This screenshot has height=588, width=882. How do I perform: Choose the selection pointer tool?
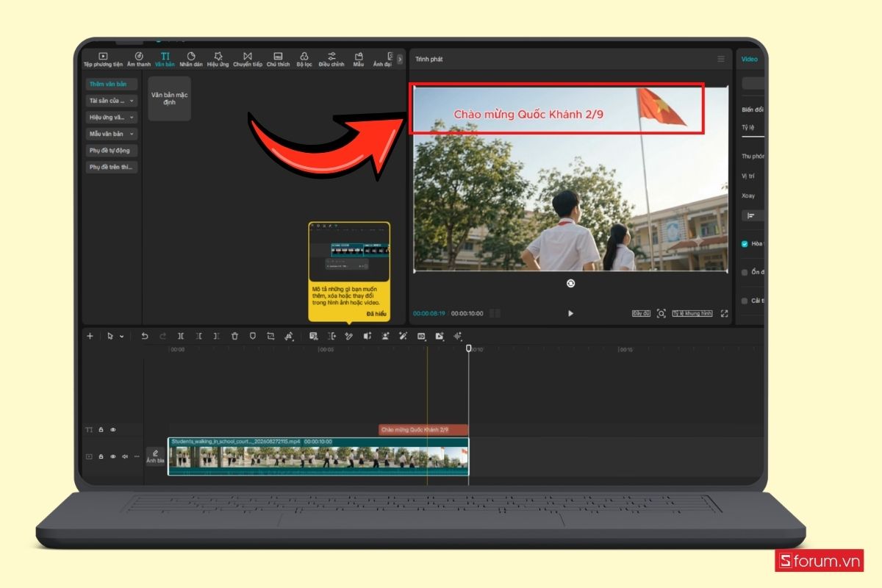pos(110,336)
